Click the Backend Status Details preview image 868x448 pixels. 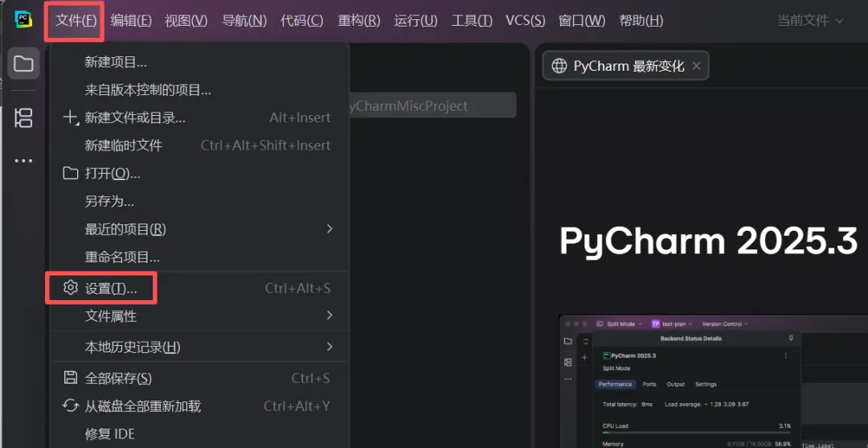[x=714, y=381]
